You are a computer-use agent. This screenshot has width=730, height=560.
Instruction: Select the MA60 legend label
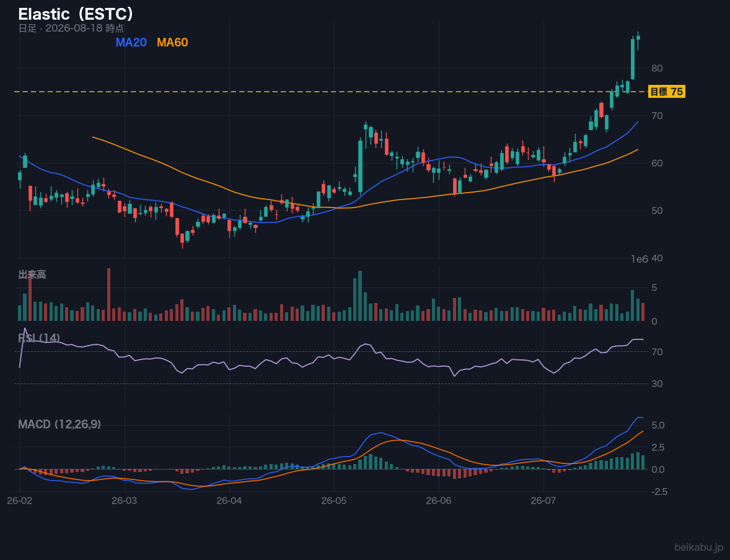point(172,42)
